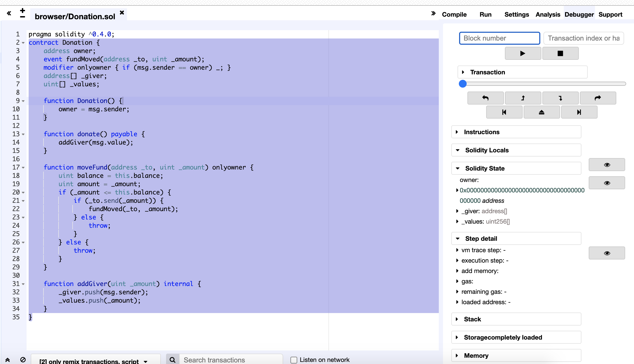Screen dimensions: 634x364
Task: Open the Analysis tab
Action: [548, 15]
